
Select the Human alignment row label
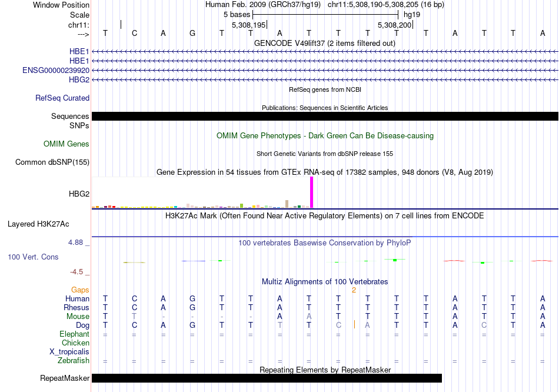(x=77, y=298)
